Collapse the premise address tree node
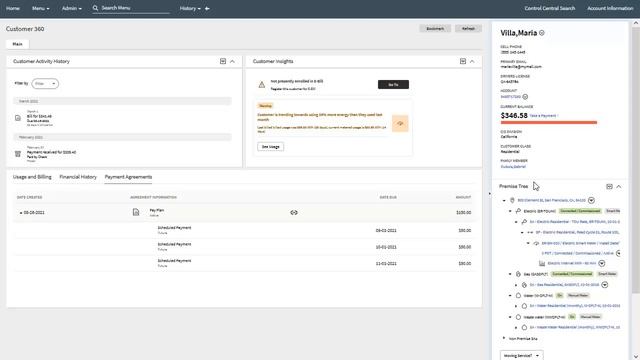The height and width of the screenshot is (360, 640). tap(504, 200)
